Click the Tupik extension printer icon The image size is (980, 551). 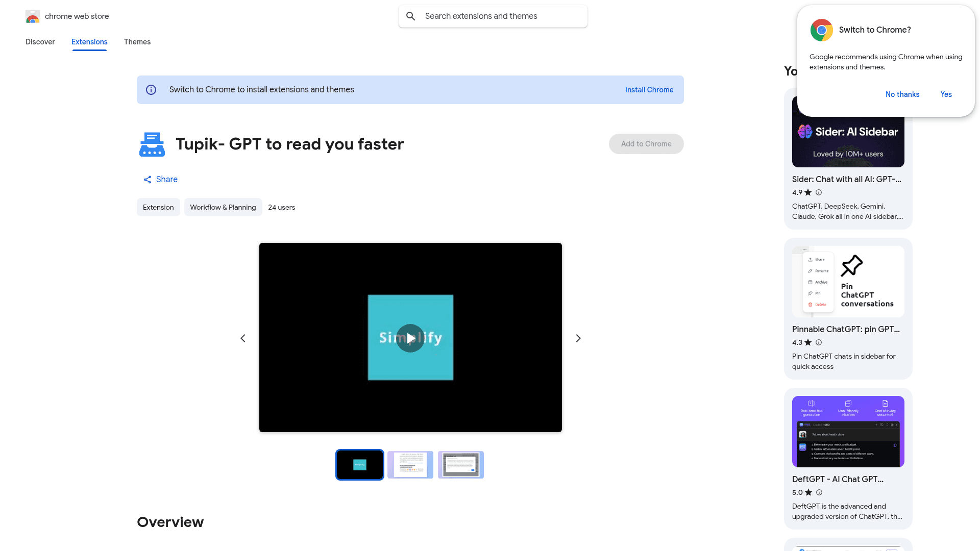(152, 144)
